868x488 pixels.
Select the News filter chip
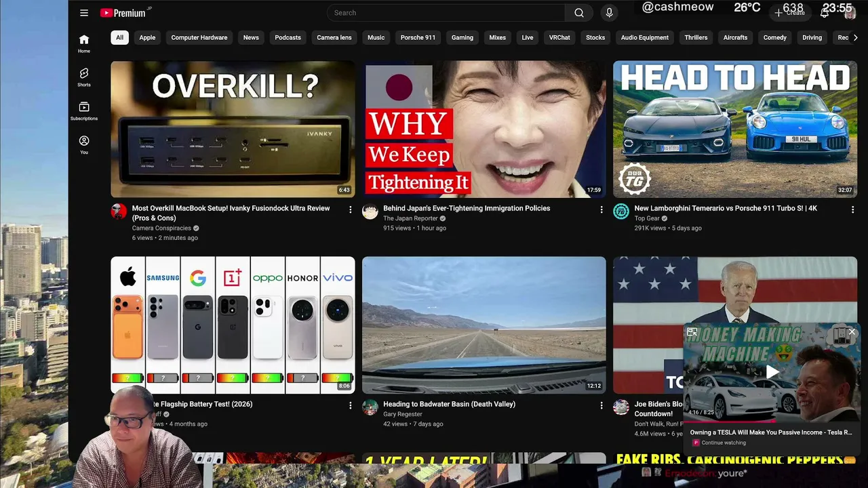tap(251, 38)
